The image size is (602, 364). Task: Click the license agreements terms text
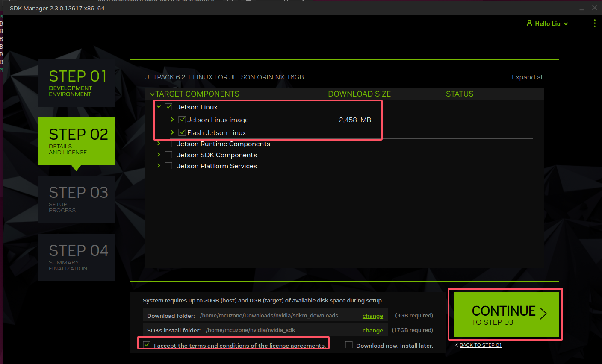240,346
